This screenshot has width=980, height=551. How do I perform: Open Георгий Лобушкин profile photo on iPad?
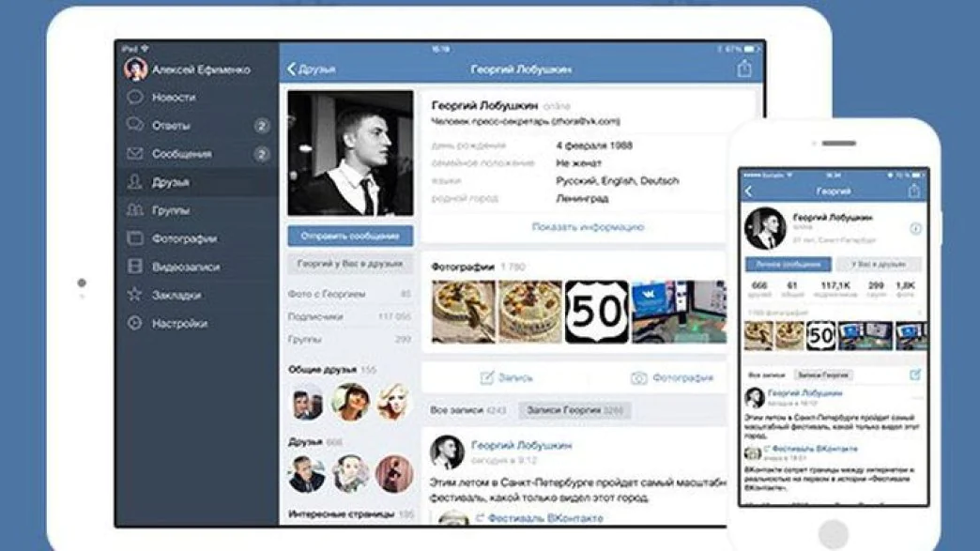[x=350, y=153]
